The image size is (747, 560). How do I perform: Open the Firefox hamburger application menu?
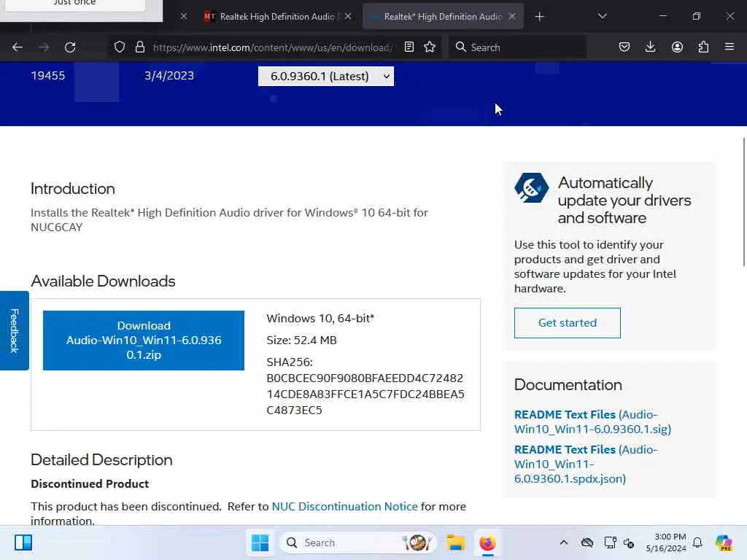tap(729, 47)
